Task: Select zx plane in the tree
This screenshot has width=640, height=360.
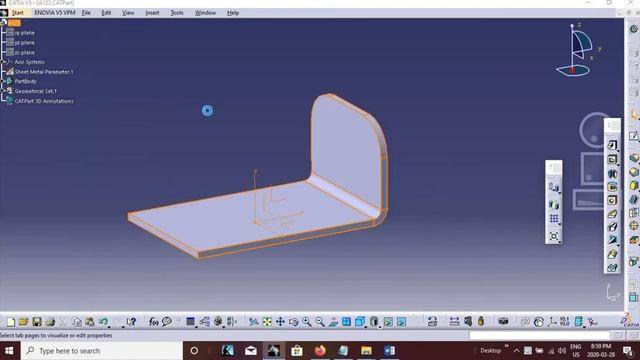Action: tap(20, 52)
